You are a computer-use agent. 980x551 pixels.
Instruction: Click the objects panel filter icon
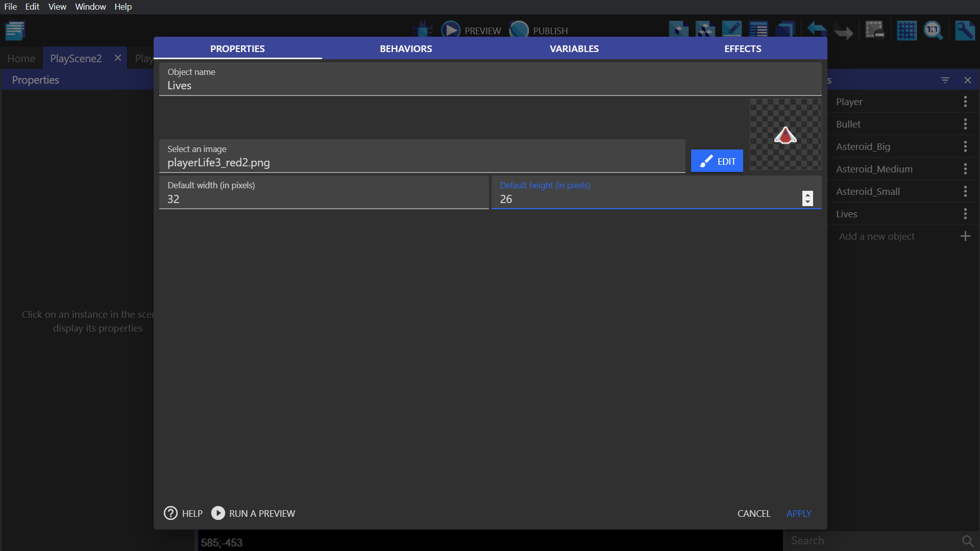(x=945, y=80)
